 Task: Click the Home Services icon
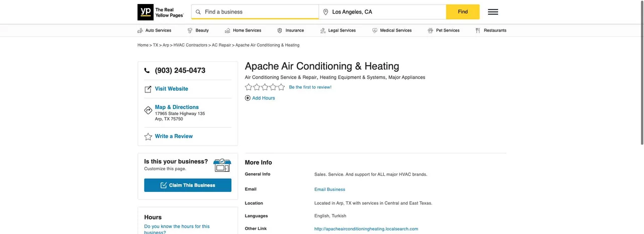point(227,31)
